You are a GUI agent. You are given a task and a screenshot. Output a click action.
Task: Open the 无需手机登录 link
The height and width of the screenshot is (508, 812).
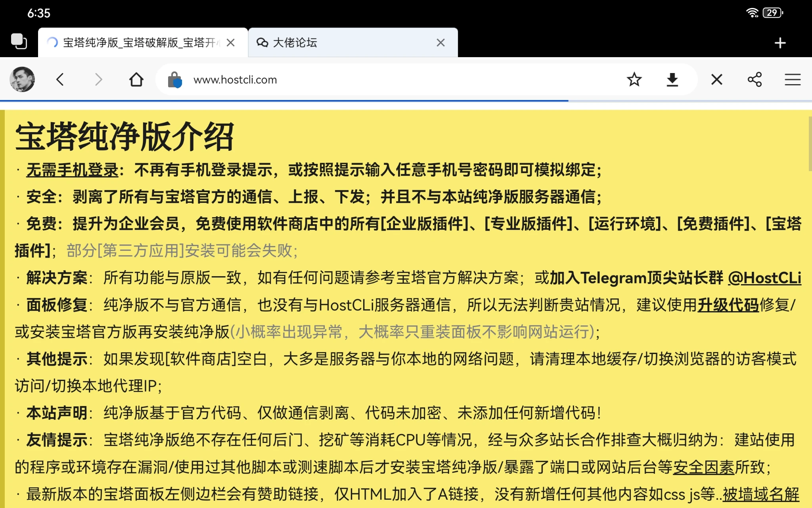(72, 170)
